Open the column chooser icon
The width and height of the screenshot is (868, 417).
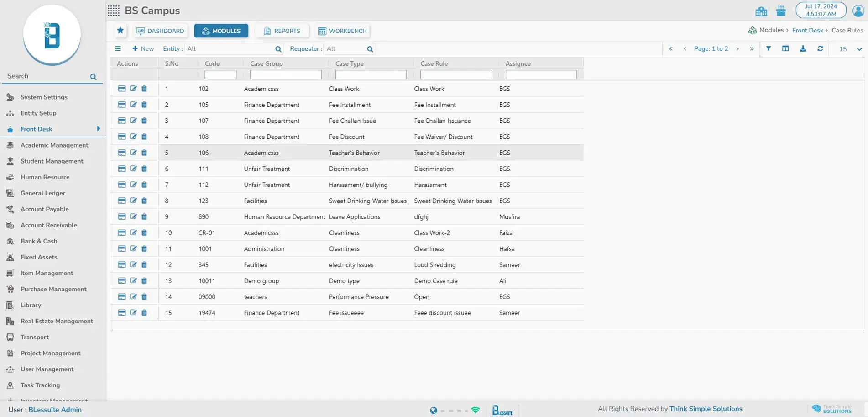pos(785,49)
